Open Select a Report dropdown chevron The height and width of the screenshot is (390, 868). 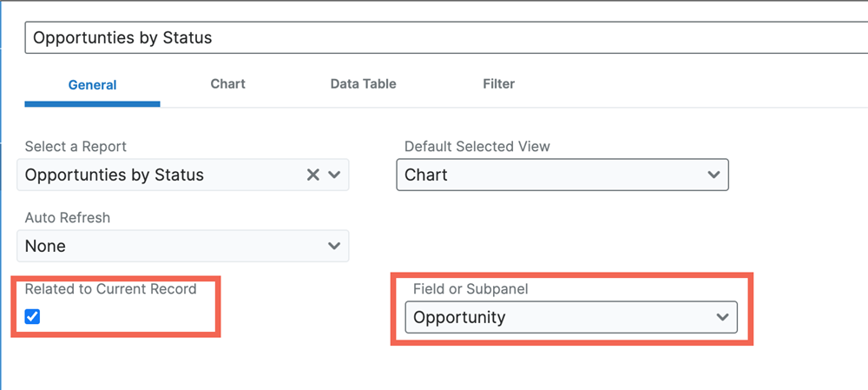334,175
